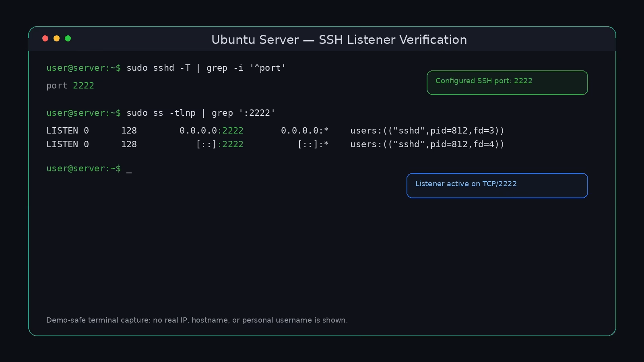Viewport: 644px width, 362px height.
Task: Click the process info ending with 'fd=3))'
Action: 427,131
